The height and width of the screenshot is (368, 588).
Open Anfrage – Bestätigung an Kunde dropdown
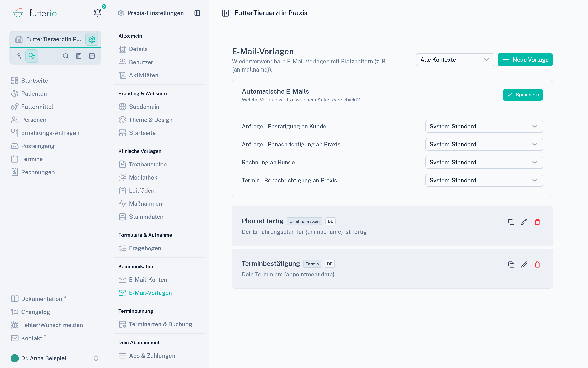pyautogui.click(x=484, y=126)
